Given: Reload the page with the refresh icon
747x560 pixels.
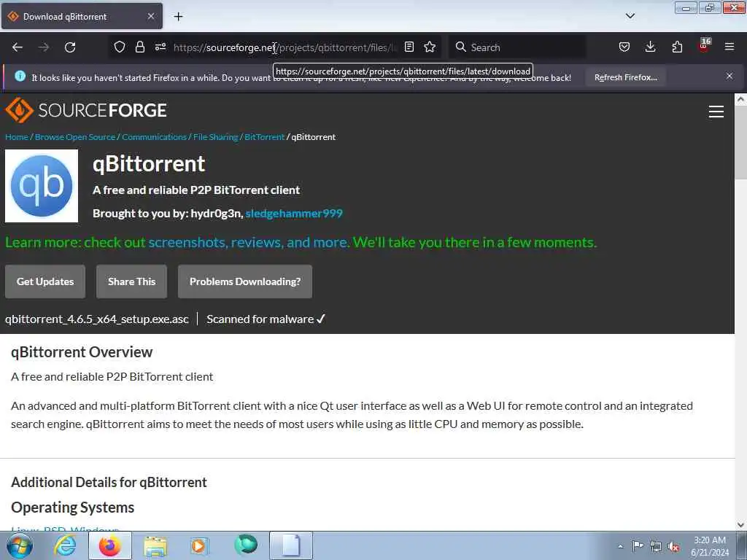Looking at the screenshot, I should pos(70,47).
